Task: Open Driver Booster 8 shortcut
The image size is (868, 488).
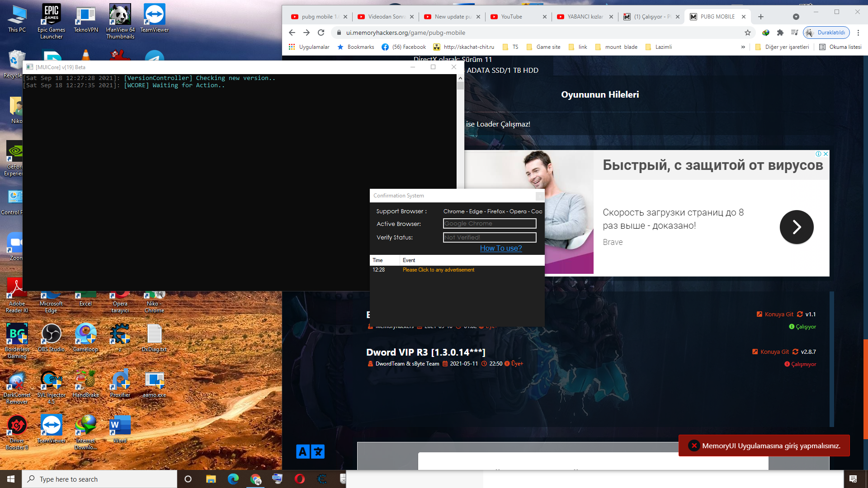Action: coord(17,432)
